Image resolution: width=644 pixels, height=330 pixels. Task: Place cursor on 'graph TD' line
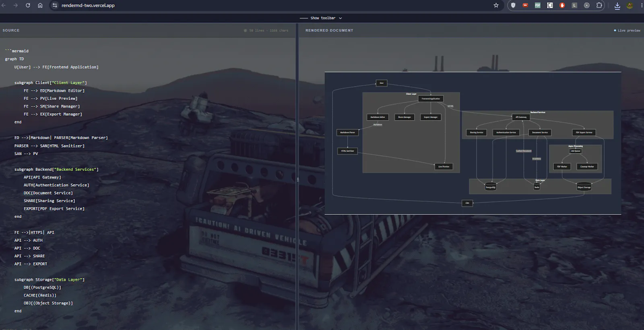[14, 59]
